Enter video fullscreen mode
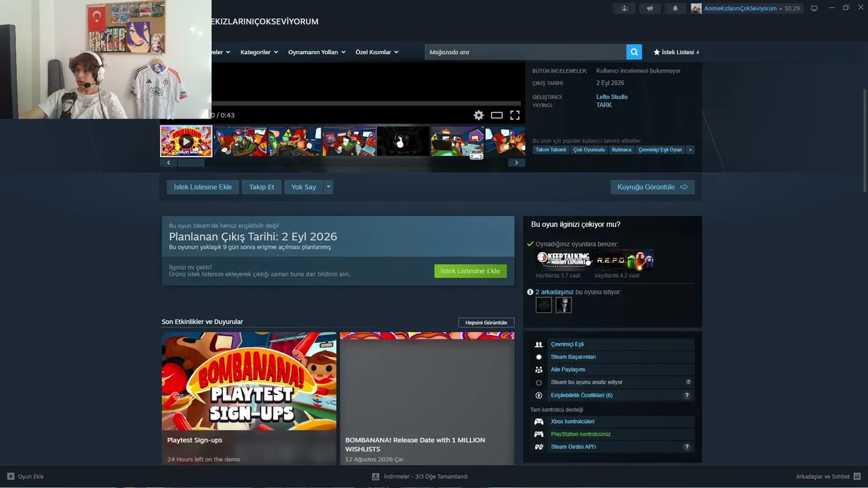Viewport: 868px width, 488px height. click(x=515, y=115)
